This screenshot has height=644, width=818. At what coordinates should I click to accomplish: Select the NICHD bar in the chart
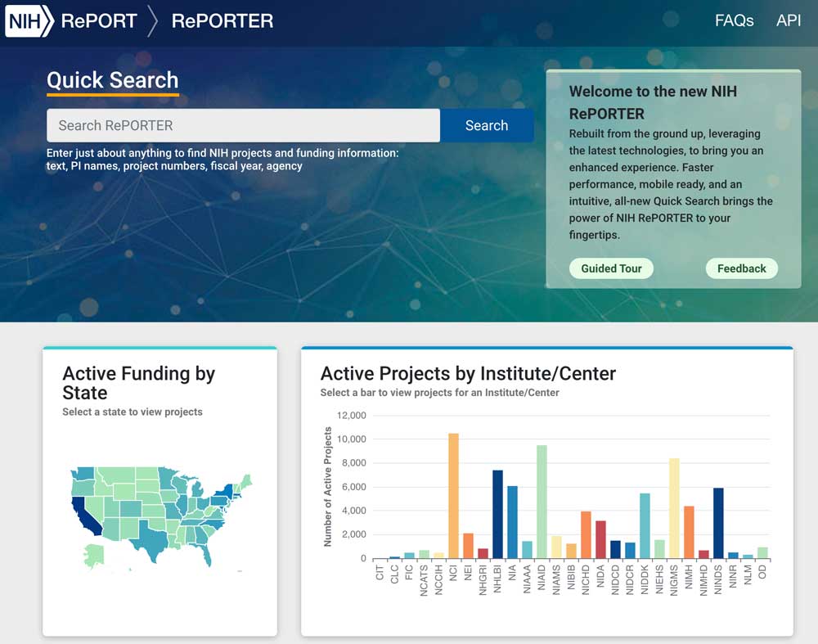coord(586,535)
